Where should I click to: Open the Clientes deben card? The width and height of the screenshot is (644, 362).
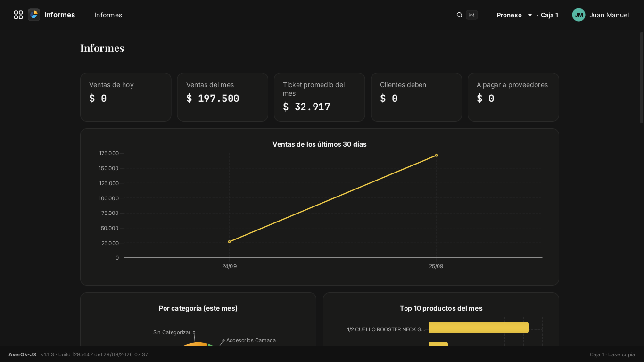416,97
